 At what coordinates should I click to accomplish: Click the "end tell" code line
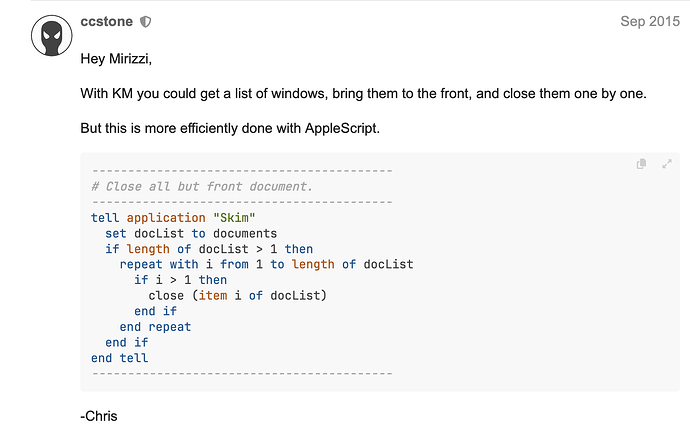(x=120, y=358)
